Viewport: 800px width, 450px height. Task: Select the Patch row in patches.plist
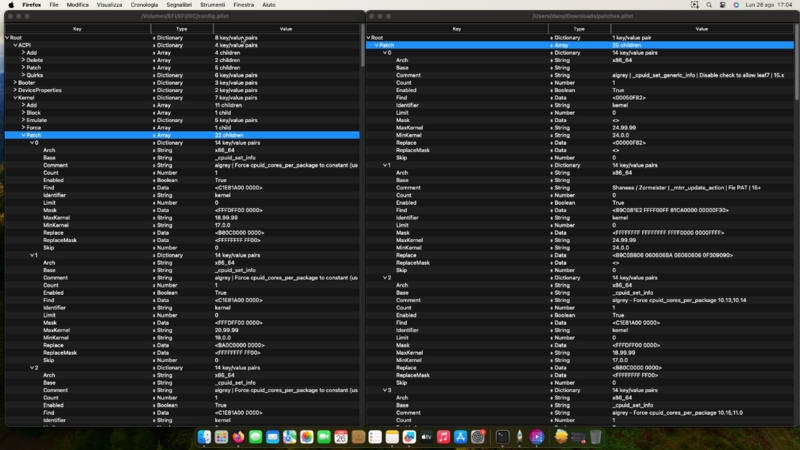387,45
